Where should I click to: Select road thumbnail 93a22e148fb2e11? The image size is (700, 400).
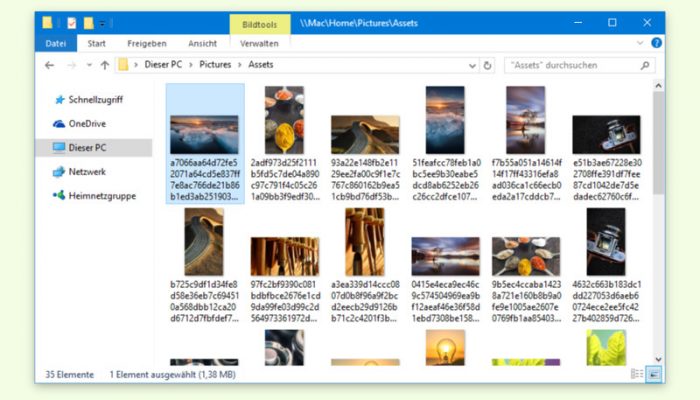(x=365, y=134)
